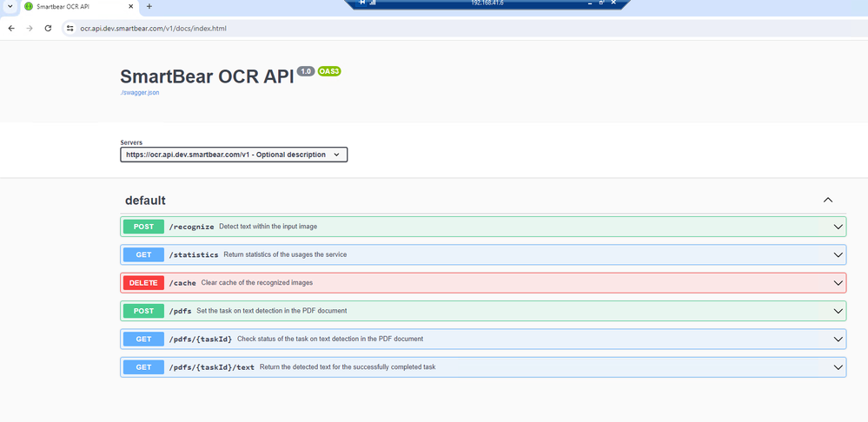Click the GET badge for /statistics

click(x=143, y=255)
